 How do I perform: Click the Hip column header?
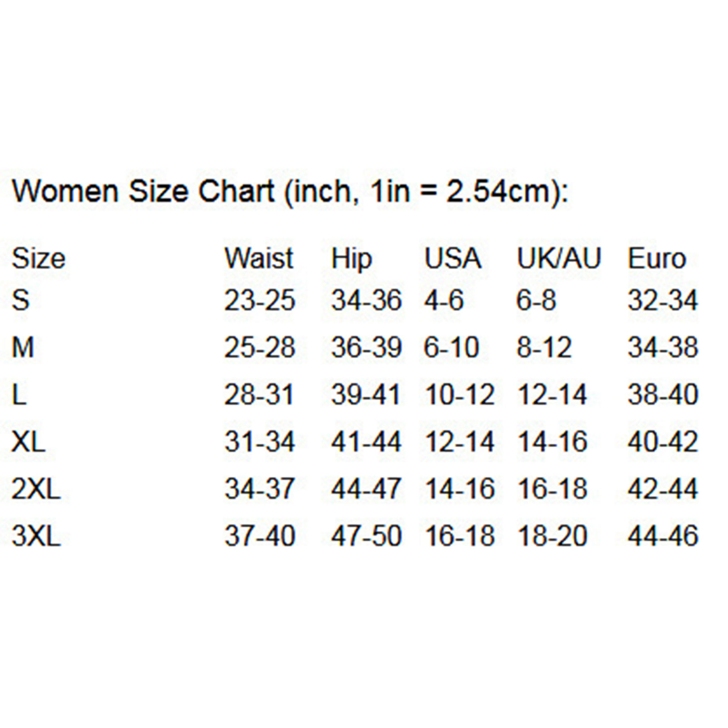pos(351,259)
